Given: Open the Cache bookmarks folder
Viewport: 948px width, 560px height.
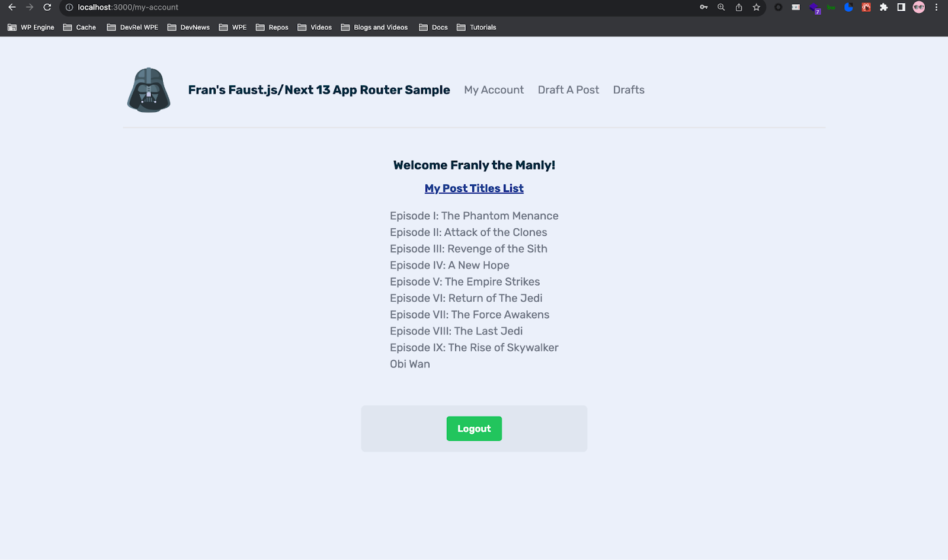Looking at the screenshot, I should pos(79,27).
